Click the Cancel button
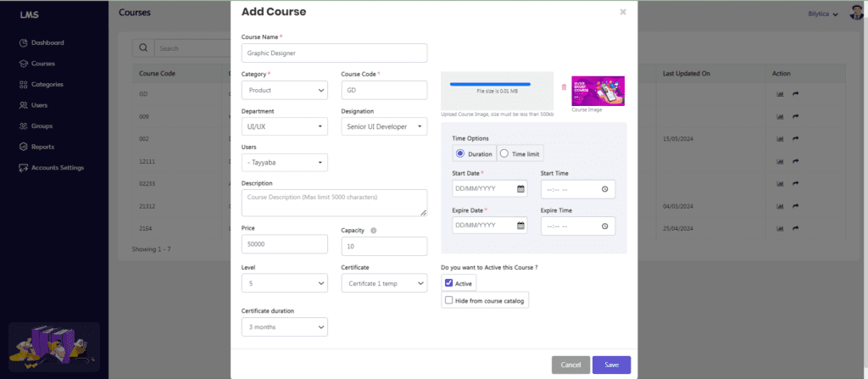This screenshot has width=868, height=379. tap(570, 365)
